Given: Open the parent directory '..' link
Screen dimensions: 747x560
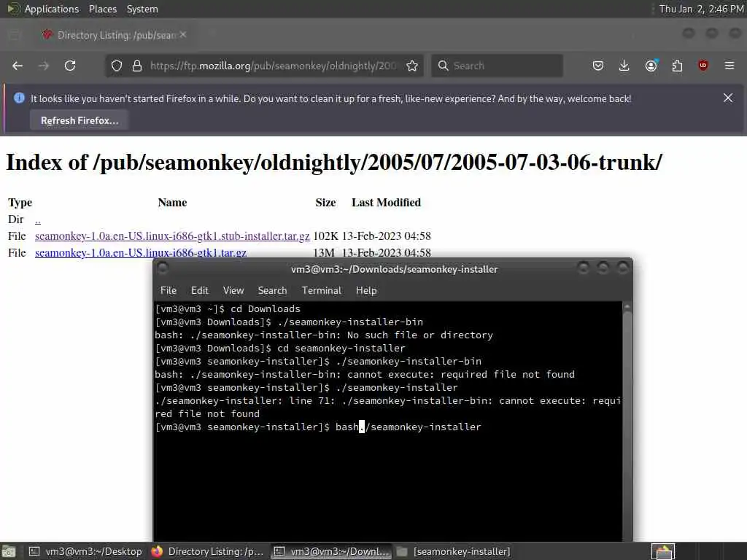Looking at the screenshot, I should 38,219.
